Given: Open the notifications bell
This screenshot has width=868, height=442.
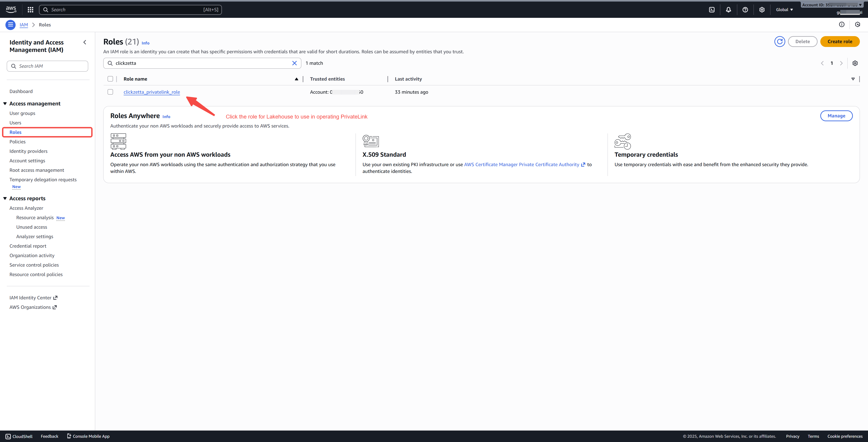Looking at the screenshot, I should tap(728, 10).
